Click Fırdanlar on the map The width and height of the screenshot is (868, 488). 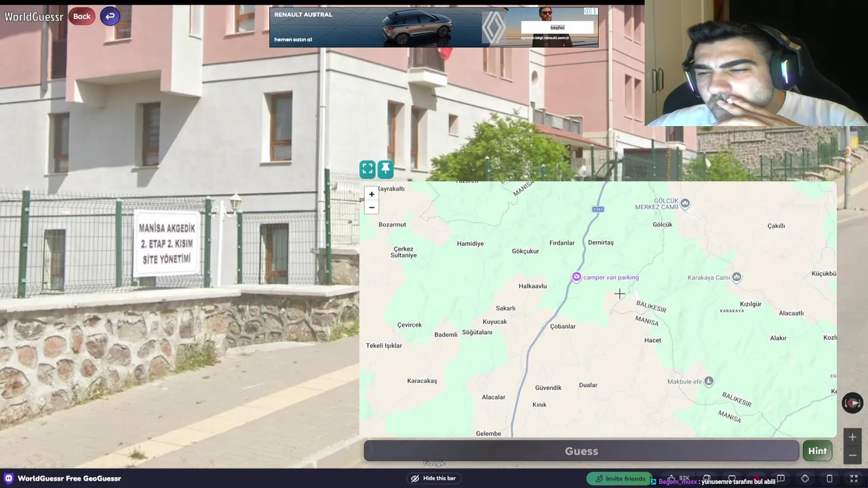[561, 243]
